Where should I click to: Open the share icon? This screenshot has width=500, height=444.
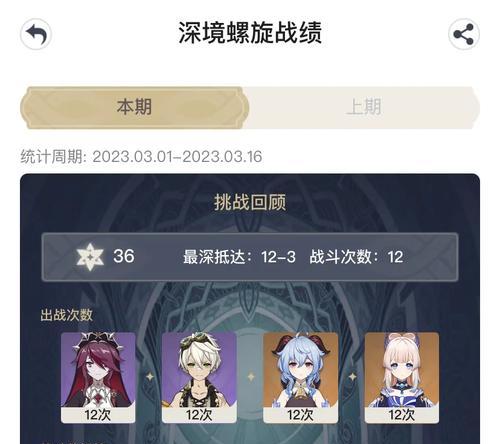464,34
